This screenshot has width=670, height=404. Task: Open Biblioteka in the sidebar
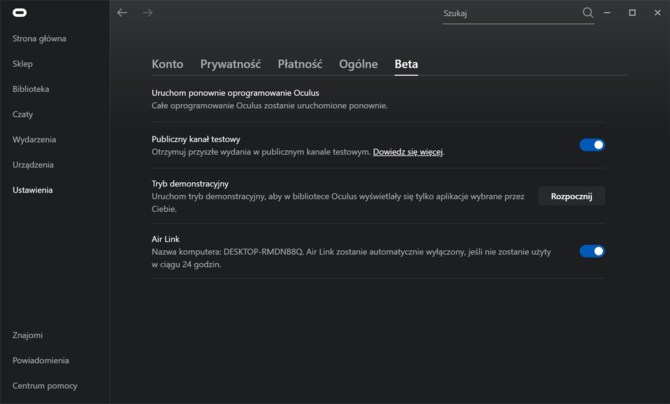point(31,89)
